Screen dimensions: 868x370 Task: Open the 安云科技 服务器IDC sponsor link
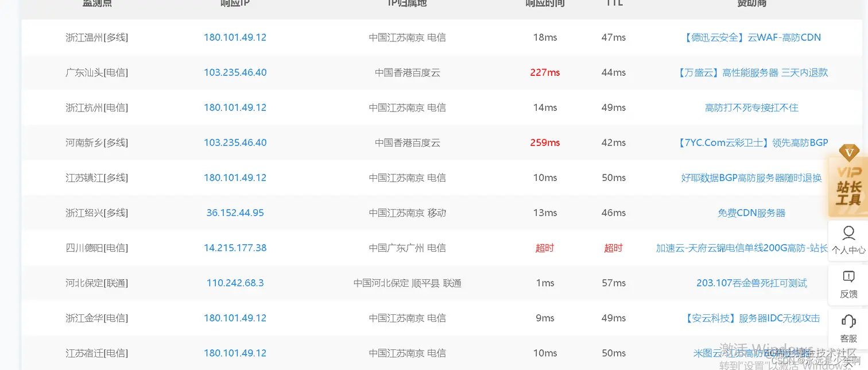point(751,318)
